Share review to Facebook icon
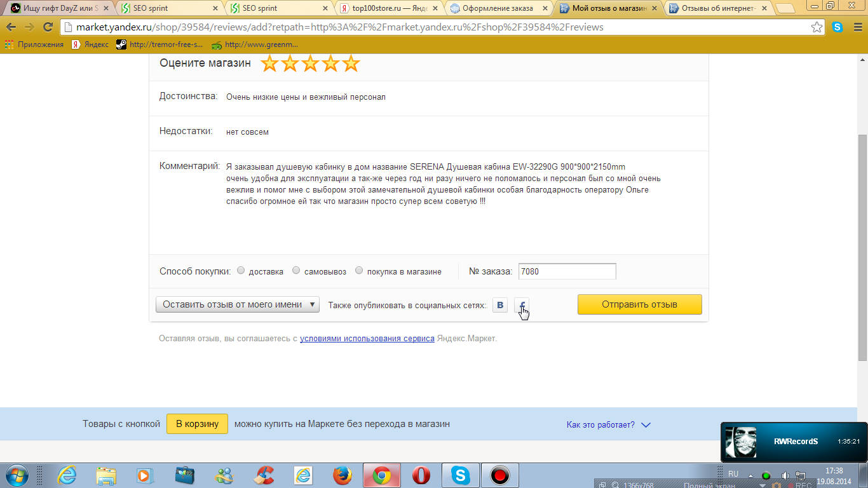This screenshot has height=488, width=868. [522, 305]
